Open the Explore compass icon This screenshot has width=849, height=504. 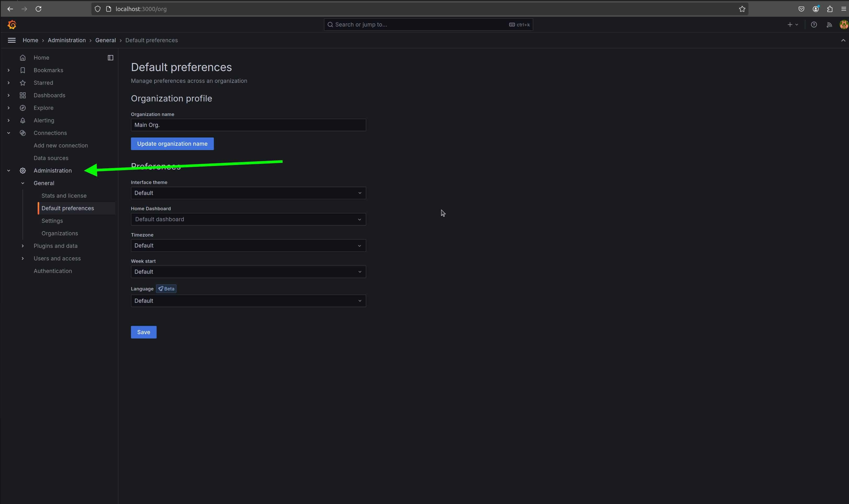[22, 108]
